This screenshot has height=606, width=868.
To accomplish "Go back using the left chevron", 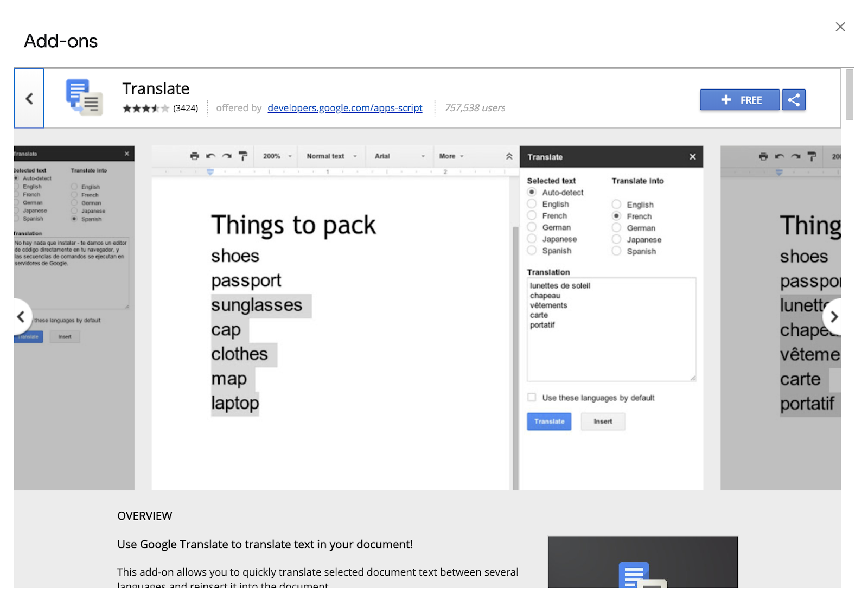I will tap(29, 98).
